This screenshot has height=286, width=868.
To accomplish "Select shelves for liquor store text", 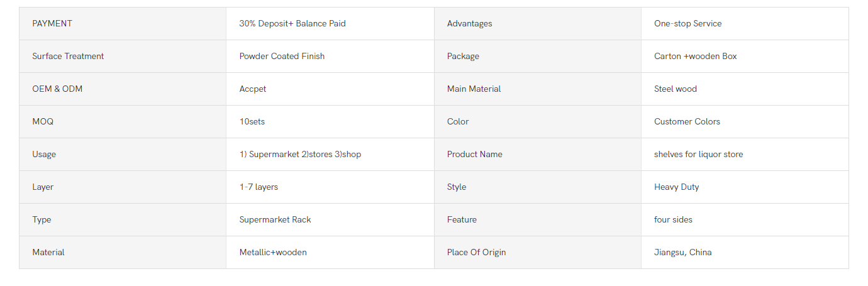I will pyautogui.click(x=699, y=155).
